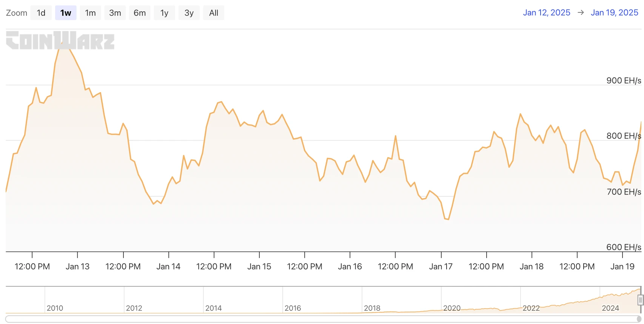Set chart zoom to 3m
The height and width of the screenshot is (324, 644).
115,13
